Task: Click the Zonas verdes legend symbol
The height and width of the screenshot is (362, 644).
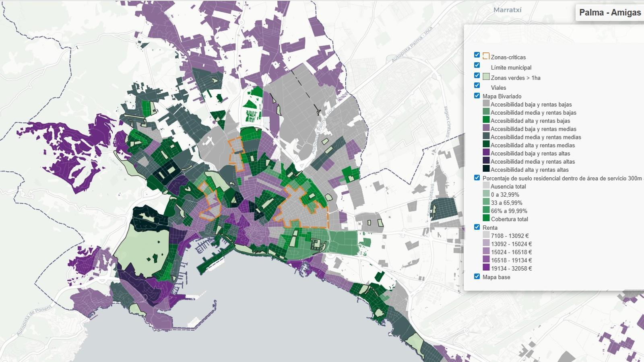Action: tap(486, 76)
